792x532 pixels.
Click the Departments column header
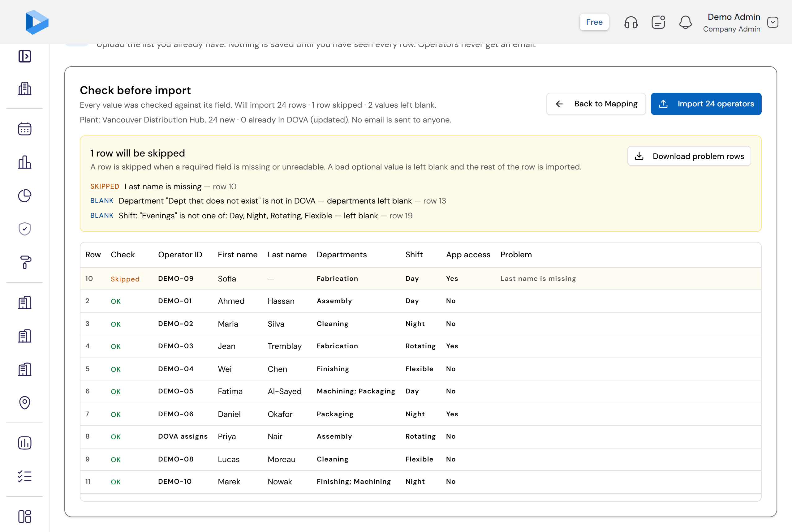tap(341, 255)
